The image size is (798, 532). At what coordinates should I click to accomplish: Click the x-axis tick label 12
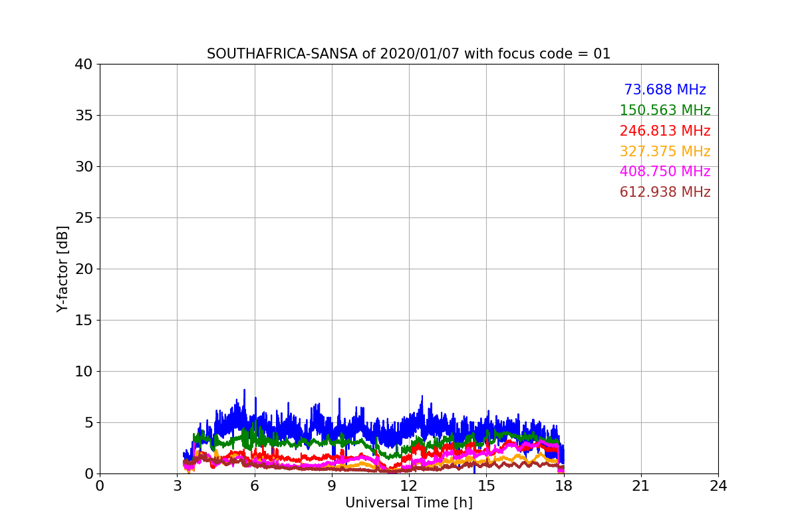coord(409,486)
